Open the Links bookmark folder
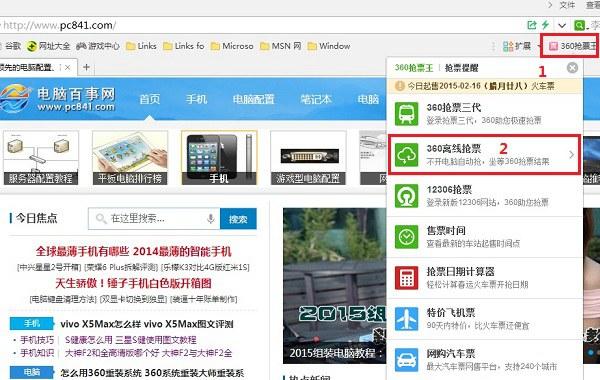This screenshot has height=380, width=600. [141, 46]
